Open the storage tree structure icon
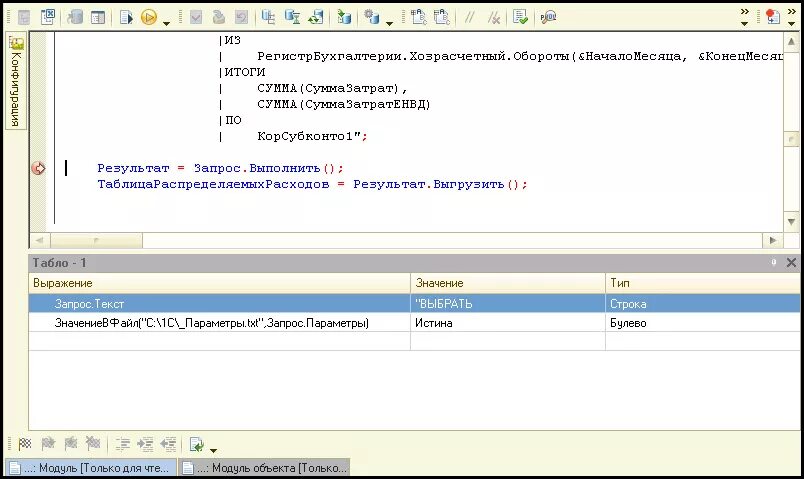The image size is (804, 479). (268, 17)
